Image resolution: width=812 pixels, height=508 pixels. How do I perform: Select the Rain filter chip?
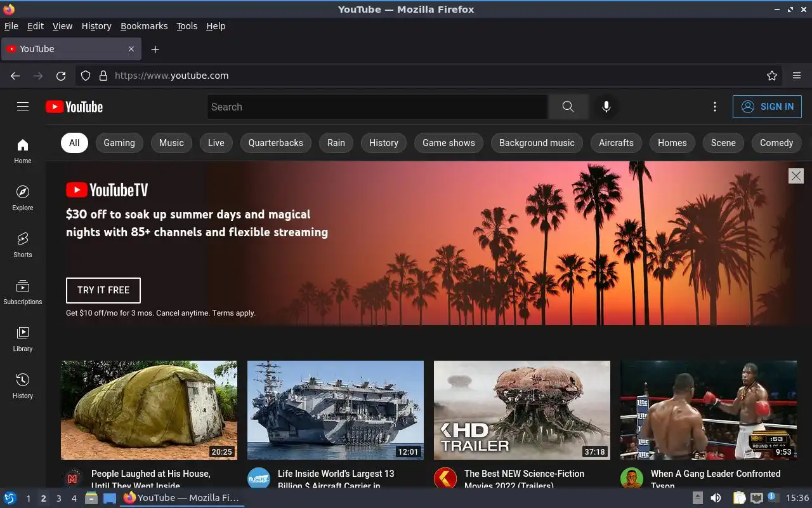(x=336, y=143)
